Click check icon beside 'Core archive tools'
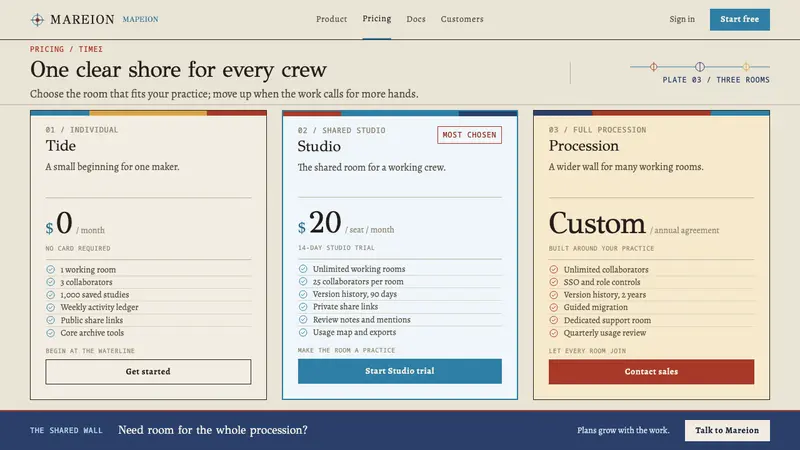The image size is (800, 450). 51,333
